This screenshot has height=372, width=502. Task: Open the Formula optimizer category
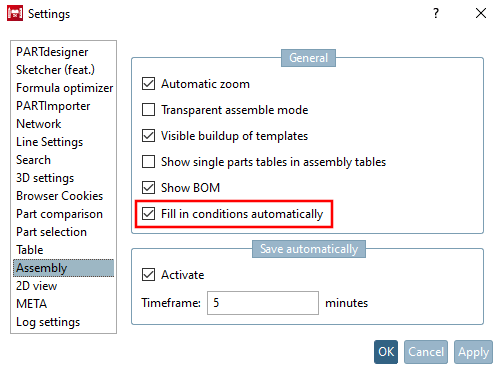click(63, 88)
